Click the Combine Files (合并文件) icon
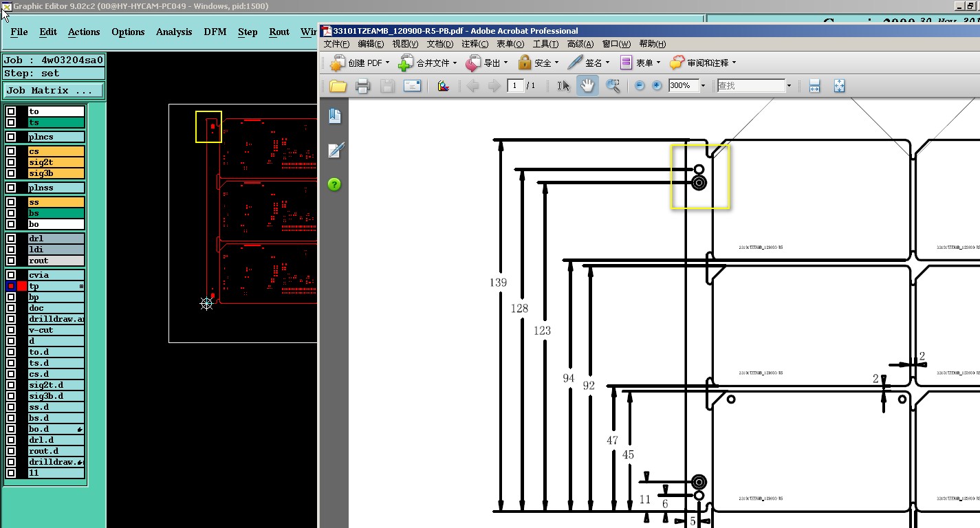980x528 pixels. coord(406,63)
